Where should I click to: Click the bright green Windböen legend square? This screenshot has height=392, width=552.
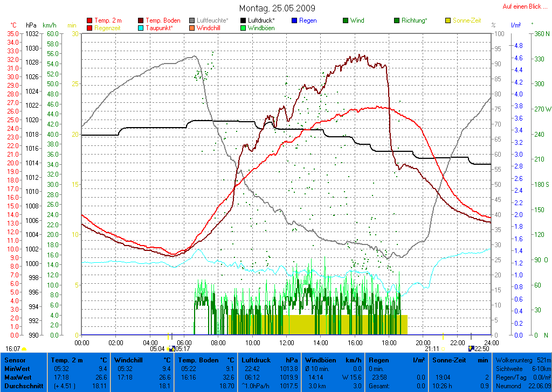pyautogui.click(x=244, y=28)
